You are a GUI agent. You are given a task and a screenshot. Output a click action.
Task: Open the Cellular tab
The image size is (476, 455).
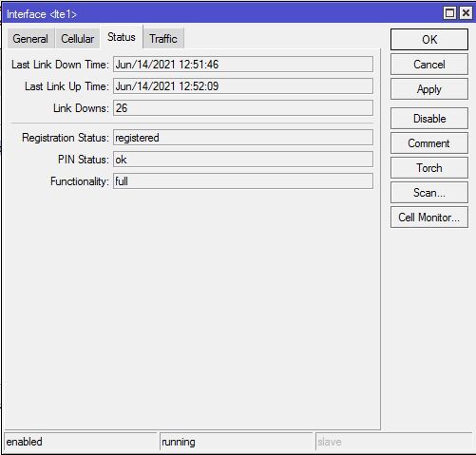coord(78,39)
